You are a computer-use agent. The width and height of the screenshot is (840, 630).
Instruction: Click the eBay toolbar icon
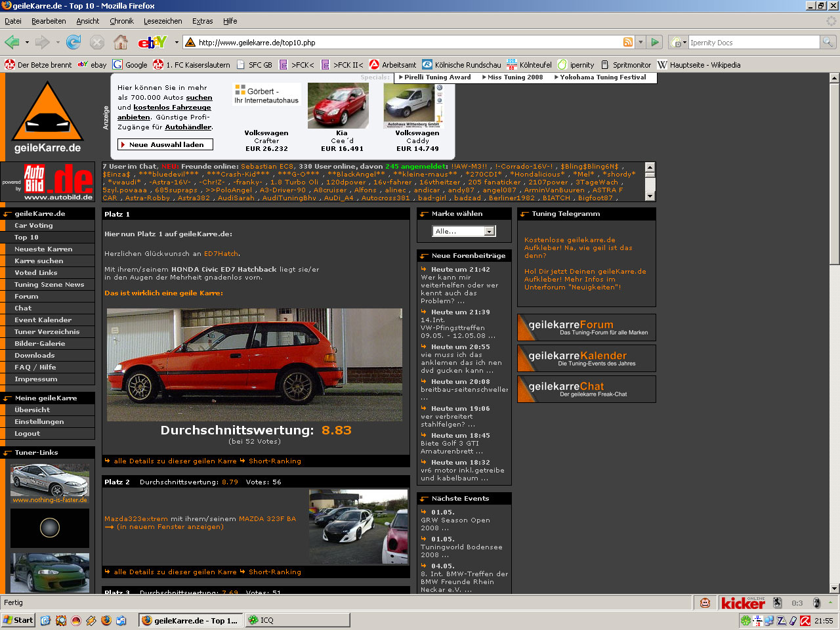pyautogui.click(x=152, y=43)
